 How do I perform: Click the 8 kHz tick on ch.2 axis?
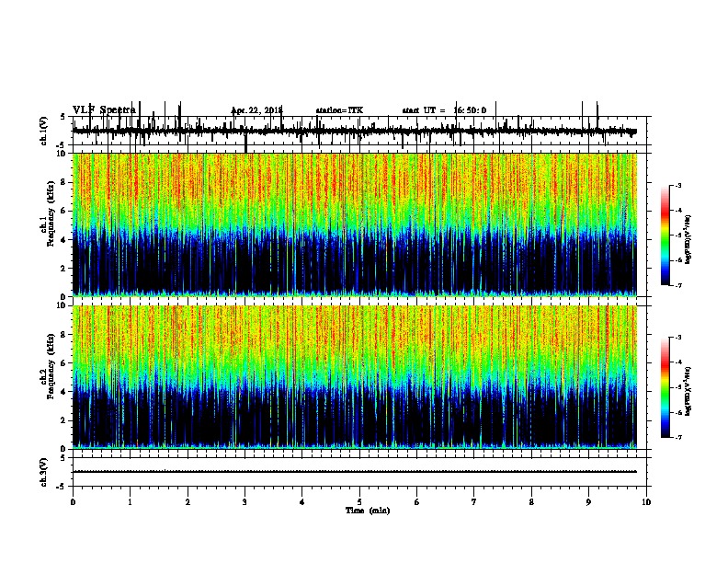coord(64,335)
